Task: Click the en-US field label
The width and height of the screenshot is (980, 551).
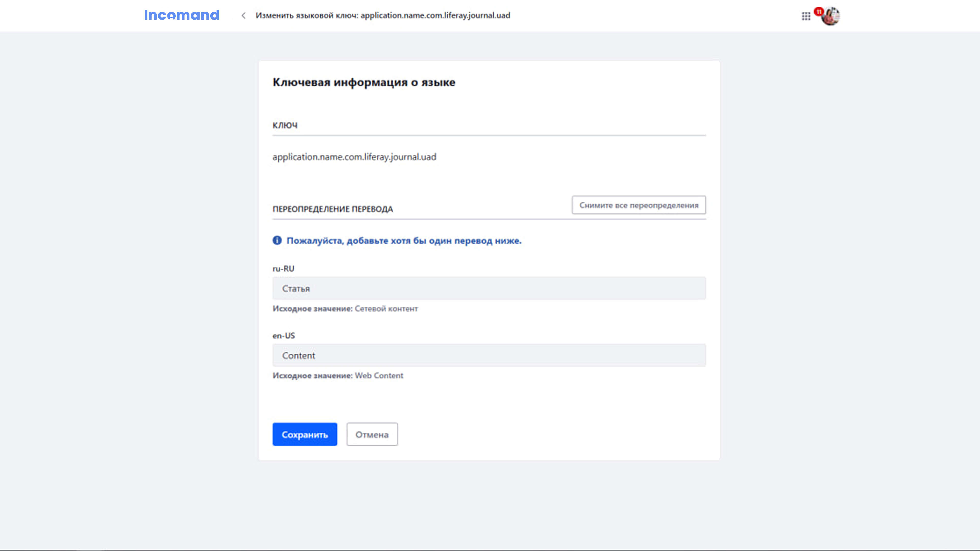Action: click(284, 335)
